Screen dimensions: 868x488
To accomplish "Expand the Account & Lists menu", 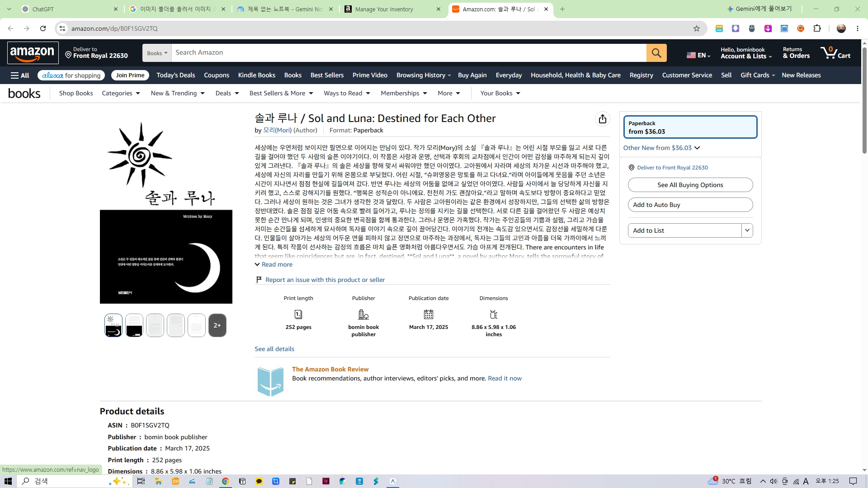I will (746, 53).
